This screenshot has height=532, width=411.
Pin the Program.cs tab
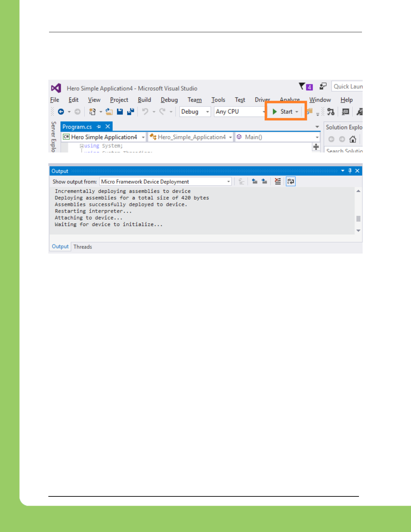point(99,127)
